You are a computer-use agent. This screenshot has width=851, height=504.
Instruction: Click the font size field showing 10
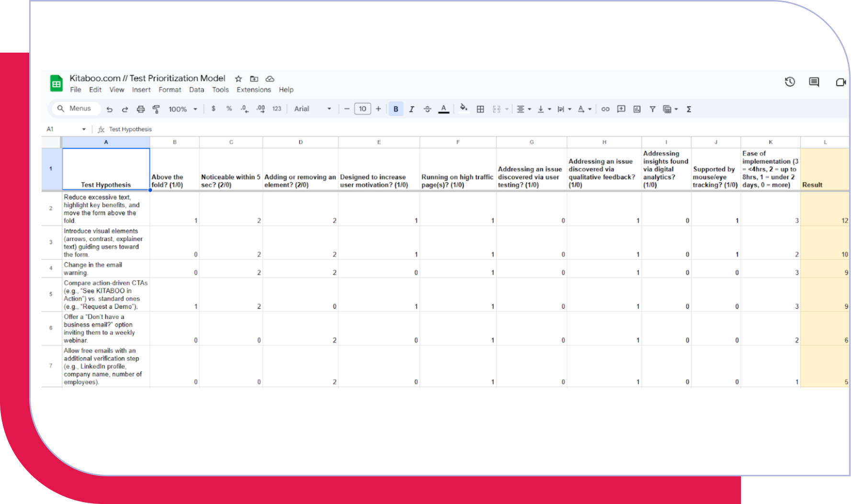point(363,109)
